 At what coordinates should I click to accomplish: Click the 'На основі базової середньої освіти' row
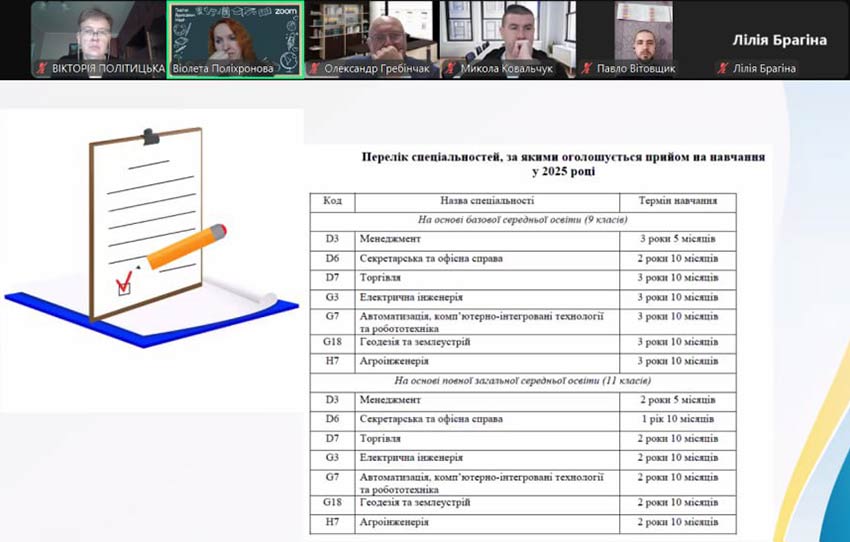522,218
